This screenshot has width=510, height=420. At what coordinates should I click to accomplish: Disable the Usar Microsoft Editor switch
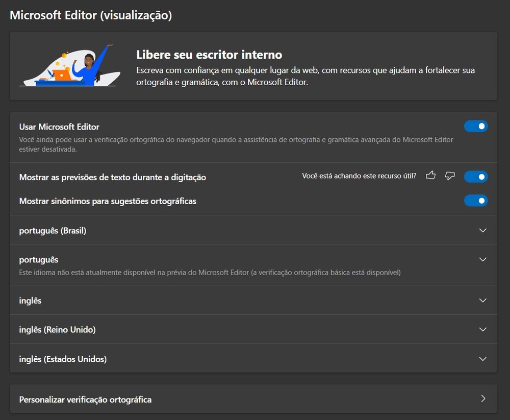point(475,126)
